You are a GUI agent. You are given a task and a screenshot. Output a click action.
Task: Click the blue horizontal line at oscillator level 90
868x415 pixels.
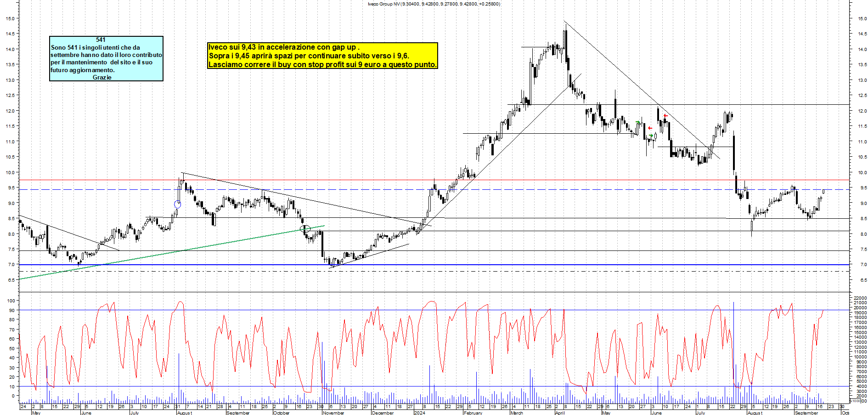point(434,310)
